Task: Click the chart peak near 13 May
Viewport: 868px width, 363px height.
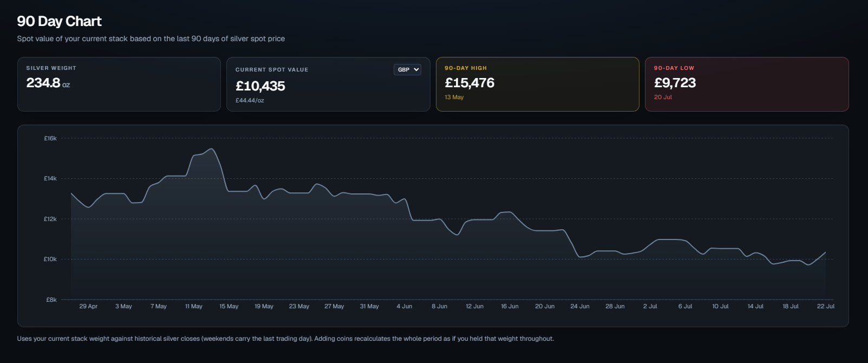Action: pos(211,149)
